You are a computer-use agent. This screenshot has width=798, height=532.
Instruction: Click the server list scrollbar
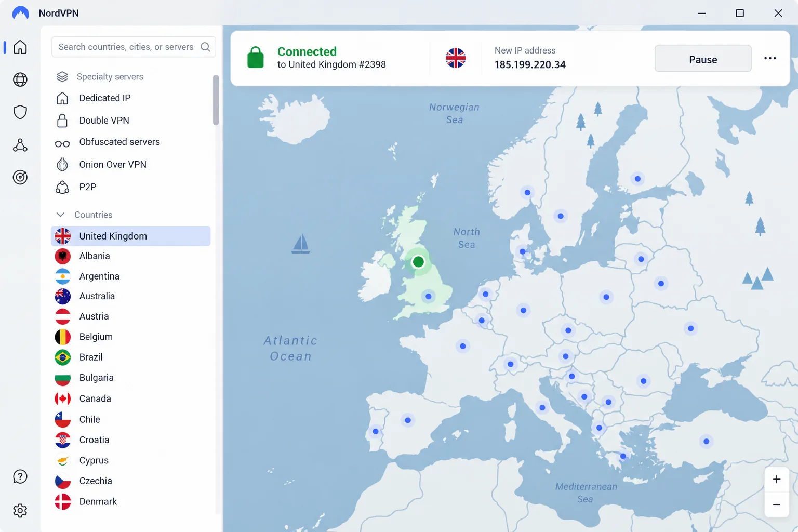click(x=216, y=100)
